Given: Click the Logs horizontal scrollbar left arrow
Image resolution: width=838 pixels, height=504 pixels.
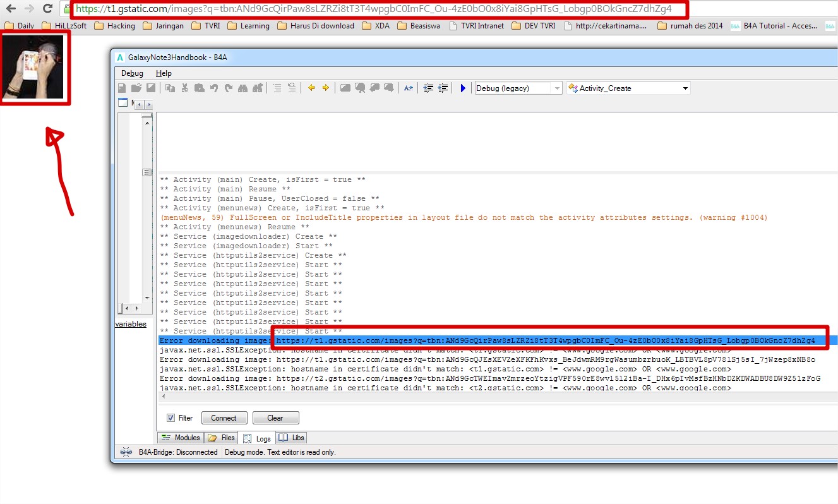Looking at the screenshot, I should 164,396.
